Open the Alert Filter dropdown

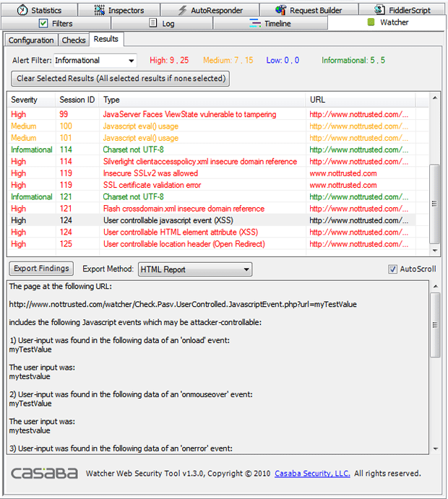point(130,61)
